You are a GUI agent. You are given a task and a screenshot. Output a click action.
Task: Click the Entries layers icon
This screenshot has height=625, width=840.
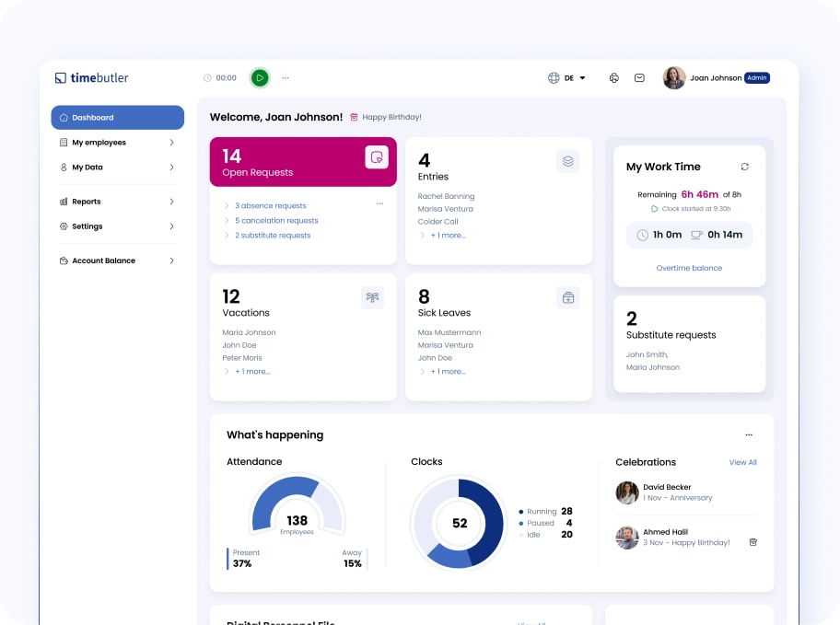point(568,161)
